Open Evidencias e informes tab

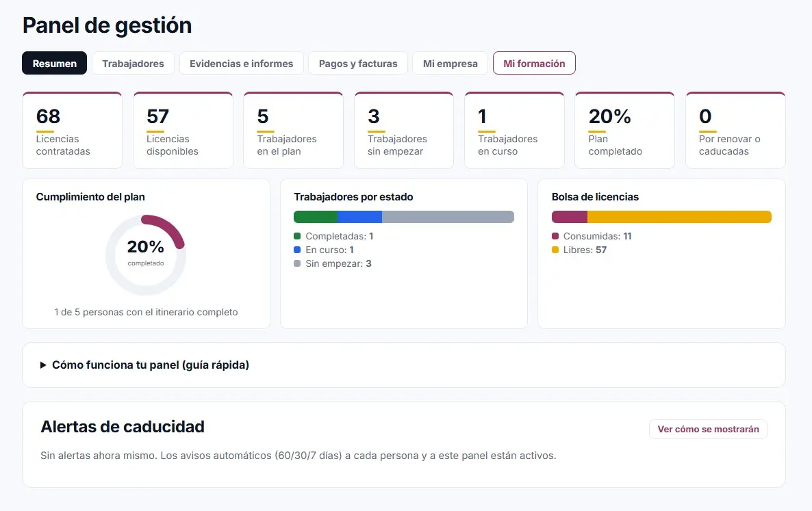(241, 63)
